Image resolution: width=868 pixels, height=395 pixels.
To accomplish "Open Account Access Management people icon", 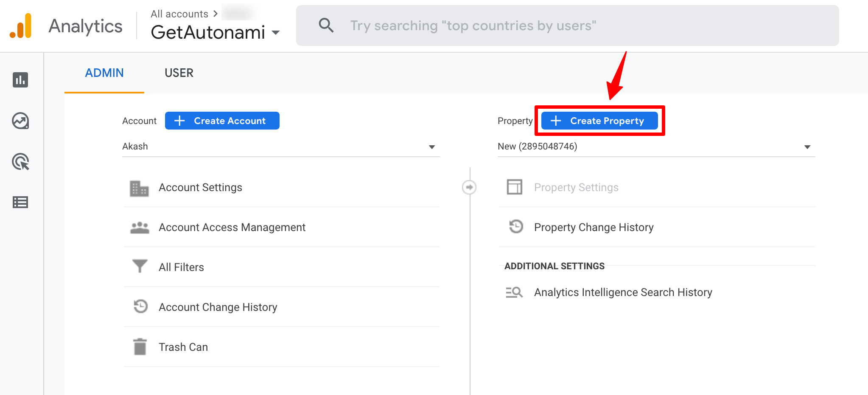I will [x=139, y=227].
